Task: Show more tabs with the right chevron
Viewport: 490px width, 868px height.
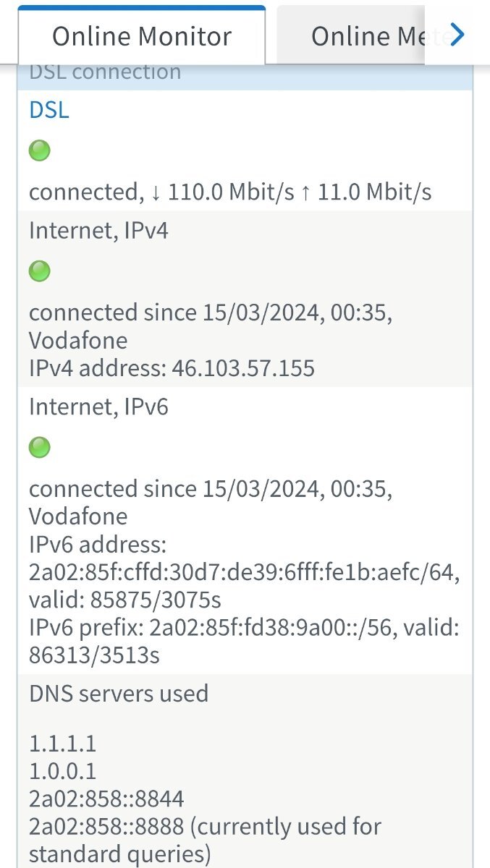Action: coord(457,35)
